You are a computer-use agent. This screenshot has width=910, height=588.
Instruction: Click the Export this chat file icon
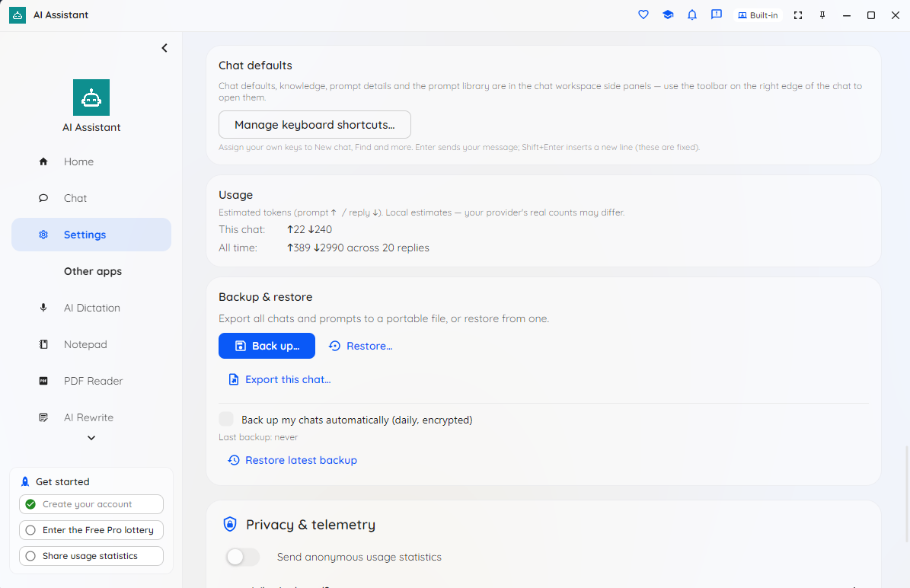click(233, 379)
